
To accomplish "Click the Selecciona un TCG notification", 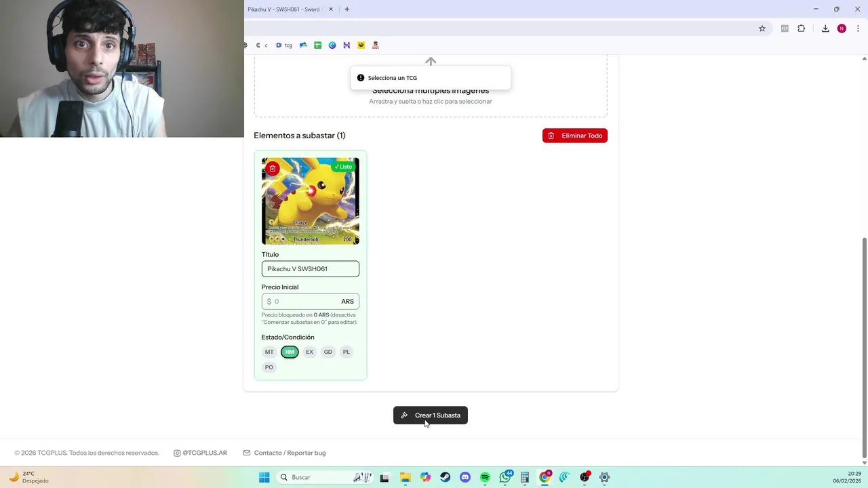I will pyautogui.click(x=431, y=78).
